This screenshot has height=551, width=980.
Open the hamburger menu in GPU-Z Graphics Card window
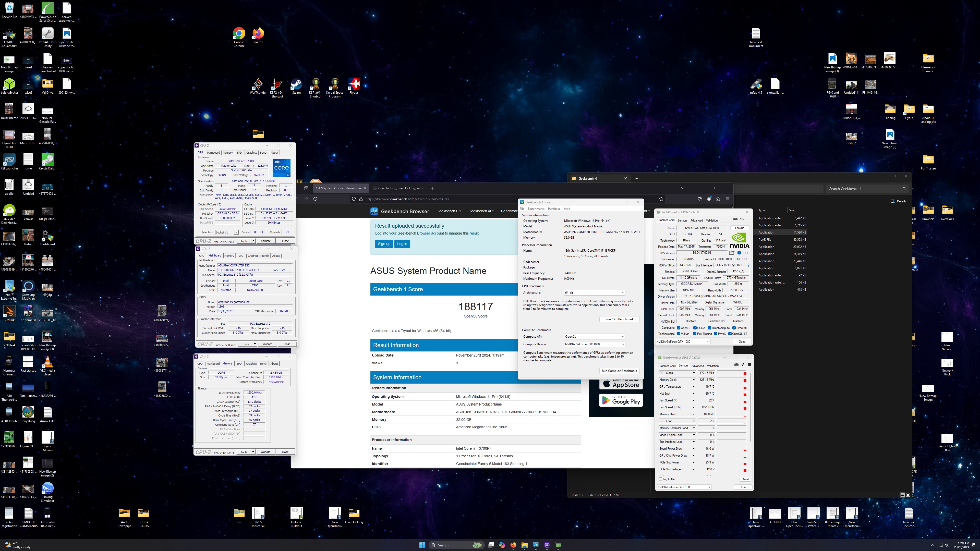748,219
